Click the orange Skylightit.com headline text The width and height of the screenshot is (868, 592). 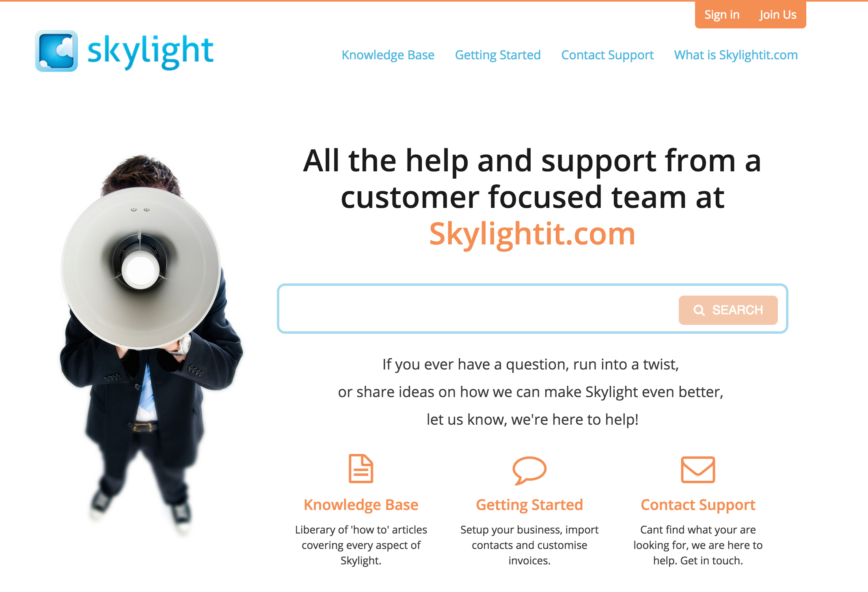pyautogui.click(x=532, y=234)
